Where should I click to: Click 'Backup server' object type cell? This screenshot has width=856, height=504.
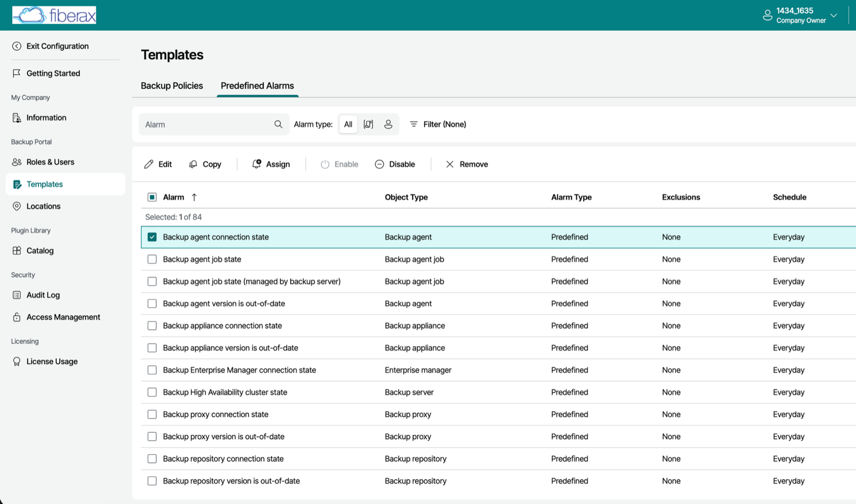click(x=409, y=392)
